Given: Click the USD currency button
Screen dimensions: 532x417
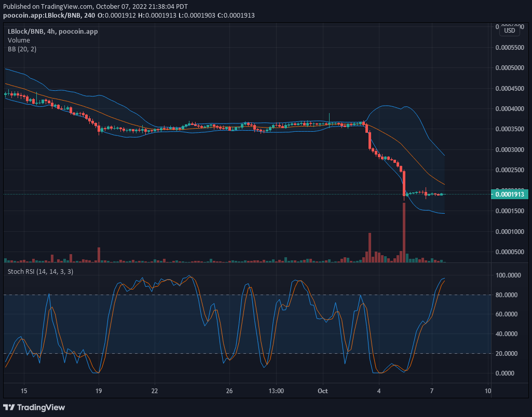Looking at the screenshot, I should point(510,31).
